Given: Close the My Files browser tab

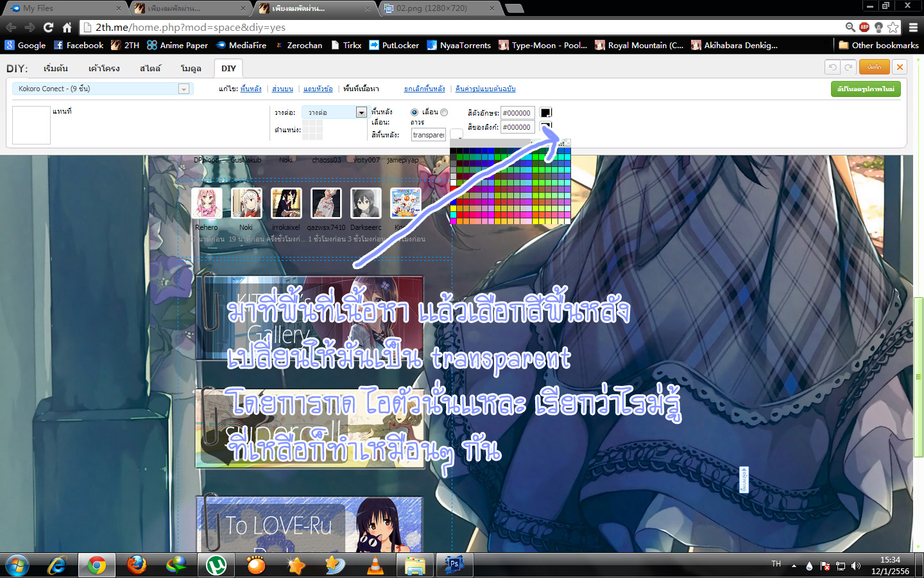Looking at the screenshot, I should click(x=119, y=8).
